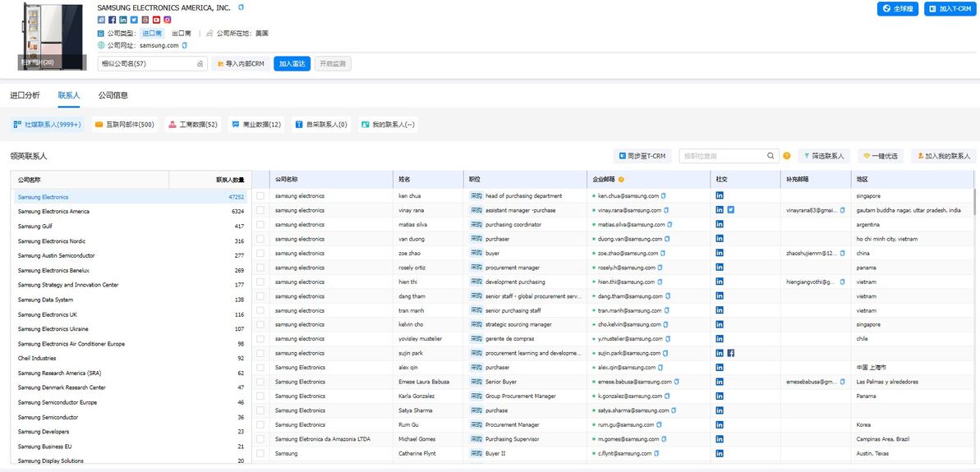Click 导入内部CRM button
Screen dimensions: 980x472
[241, 64]
